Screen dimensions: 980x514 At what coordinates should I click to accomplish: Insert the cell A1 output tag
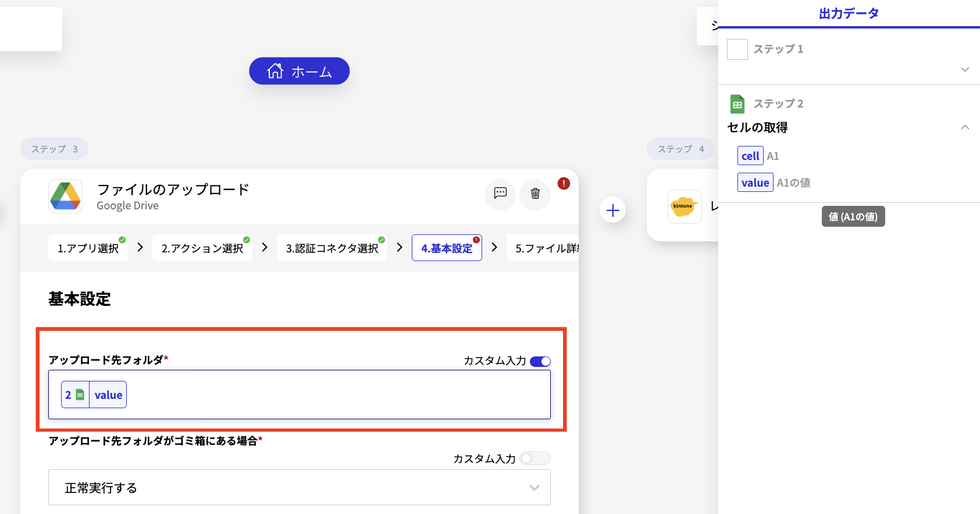coord(750,156)
